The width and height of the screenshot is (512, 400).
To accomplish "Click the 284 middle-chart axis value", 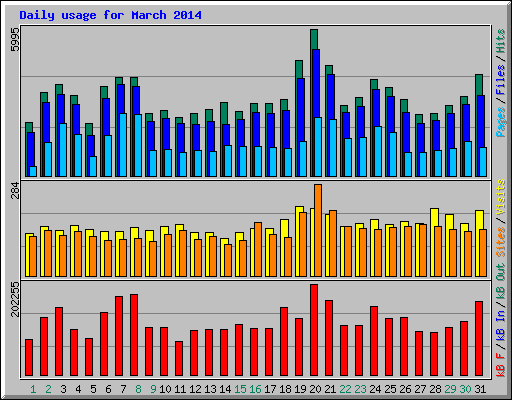I will coord(15,190).
